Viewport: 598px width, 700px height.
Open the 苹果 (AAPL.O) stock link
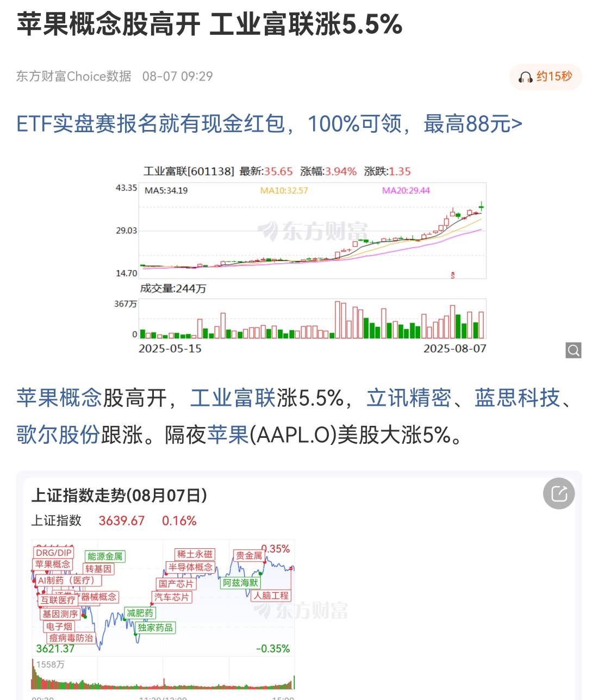pyautogui.click(x=228, y=435)
